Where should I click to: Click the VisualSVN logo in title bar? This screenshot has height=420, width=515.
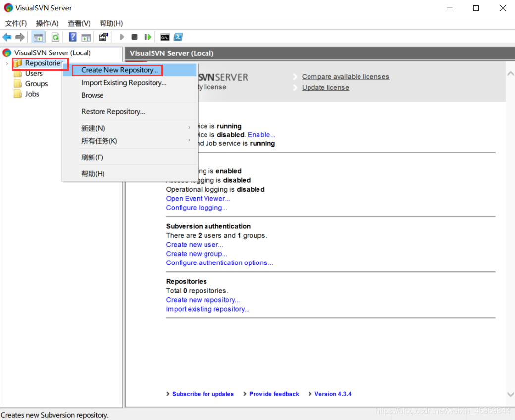[8, 8]
